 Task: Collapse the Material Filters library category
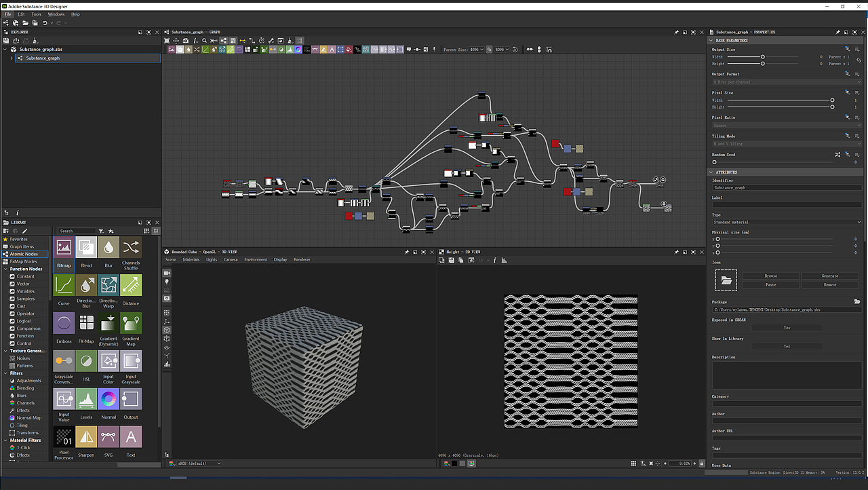[5, 440]
